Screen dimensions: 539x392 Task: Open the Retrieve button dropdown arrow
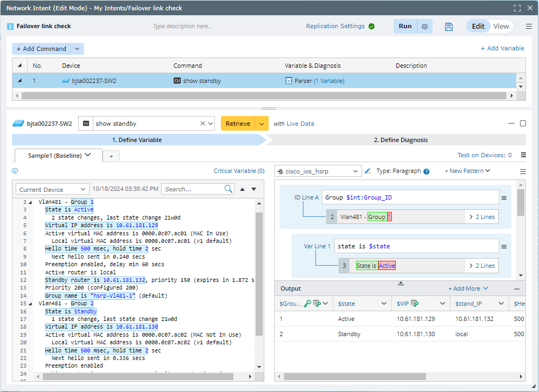[262, 124]
